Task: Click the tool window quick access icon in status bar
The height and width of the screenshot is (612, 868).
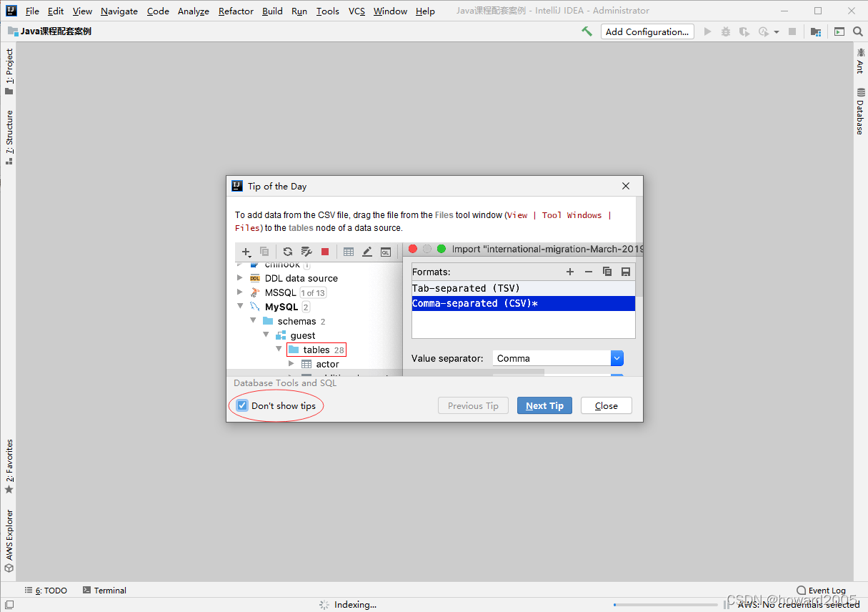Action: 9,605
